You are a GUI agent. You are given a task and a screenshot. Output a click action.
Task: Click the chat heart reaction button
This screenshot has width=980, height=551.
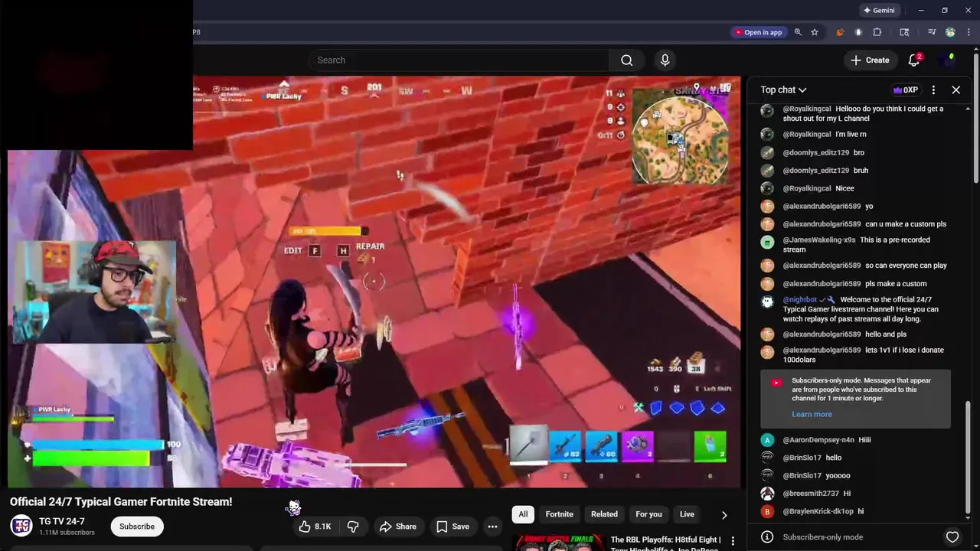pyautogui.click(x=952, y=537)
